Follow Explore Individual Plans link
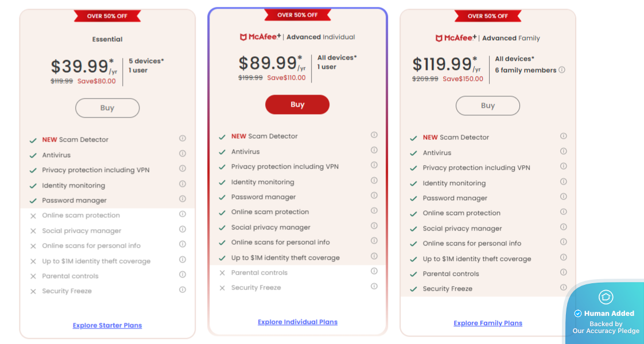The height and width of the screenshot is (344, 644). tap(297, 322)
